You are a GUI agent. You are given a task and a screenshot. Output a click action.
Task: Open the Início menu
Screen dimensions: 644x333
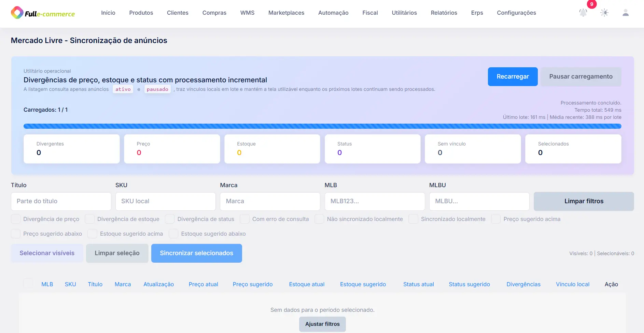[x=108, y=13]
